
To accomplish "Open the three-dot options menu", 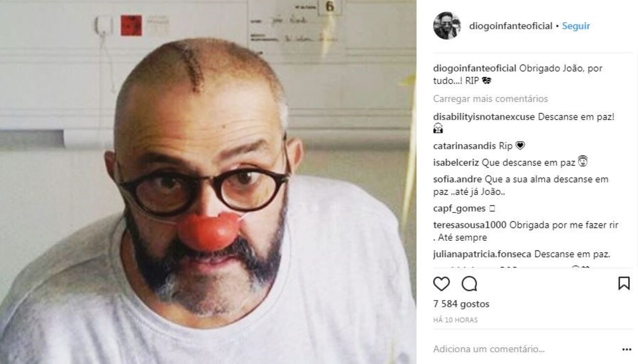I will click(627, 349).
